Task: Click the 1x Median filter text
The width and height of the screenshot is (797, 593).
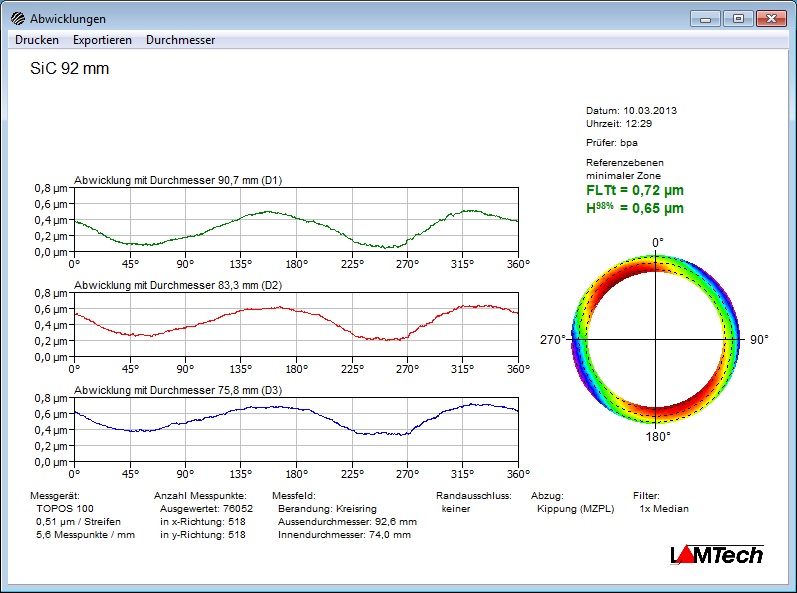Action: [x=664, y=508]
